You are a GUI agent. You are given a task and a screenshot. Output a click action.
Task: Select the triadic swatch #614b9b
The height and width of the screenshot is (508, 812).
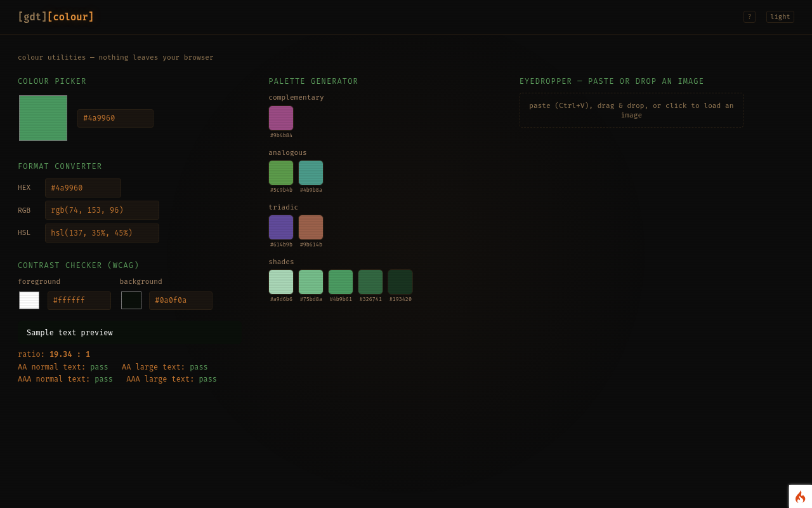coord(281,227)
